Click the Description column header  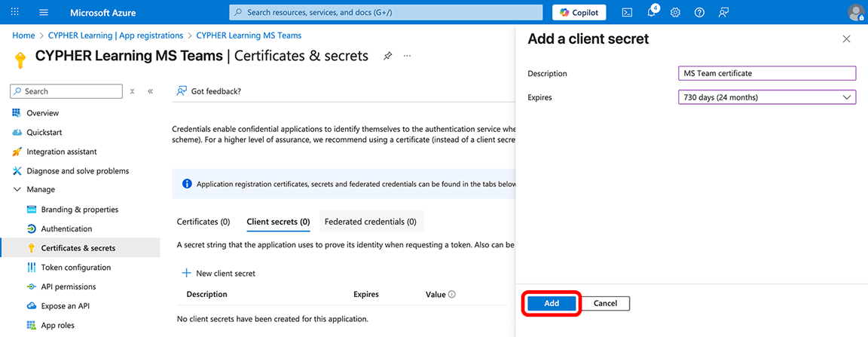(x=207, y=294)
